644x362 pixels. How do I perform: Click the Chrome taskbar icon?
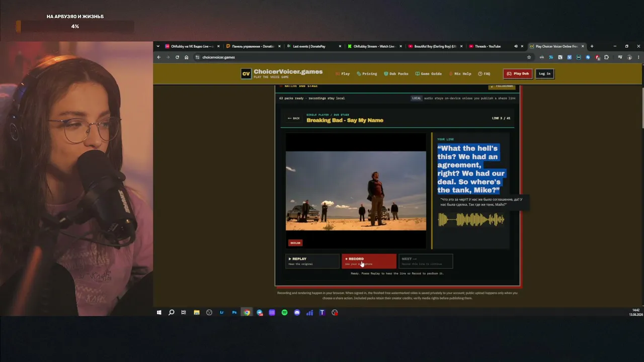247,313
